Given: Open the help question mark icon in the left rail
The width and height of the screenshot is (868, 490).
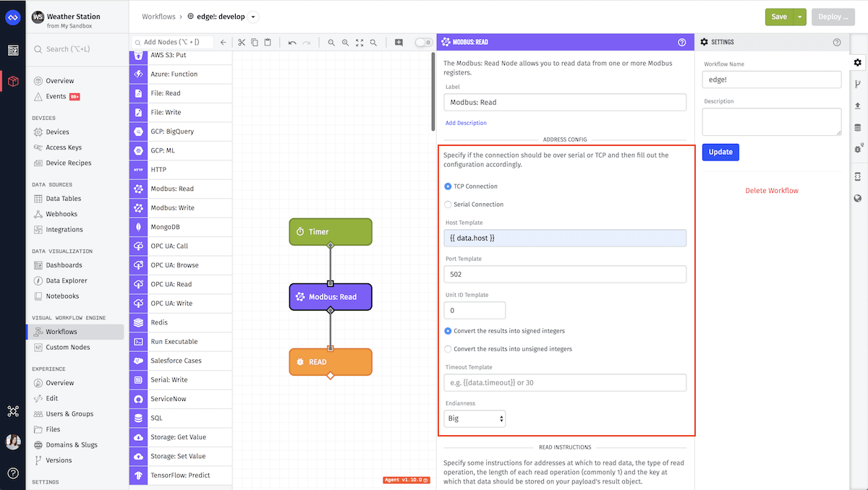Looking at the screenshot, I should [13, 473].
